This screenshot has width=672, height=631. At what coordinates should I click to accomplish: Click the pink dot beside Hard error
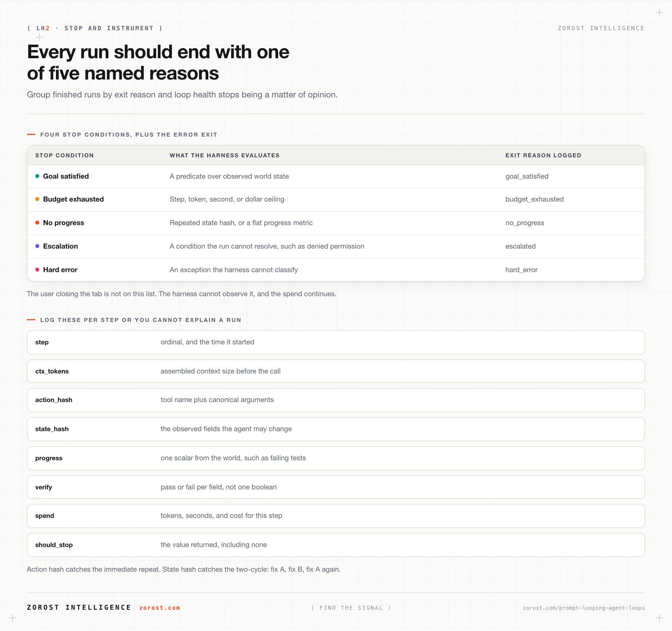point(37,269)
